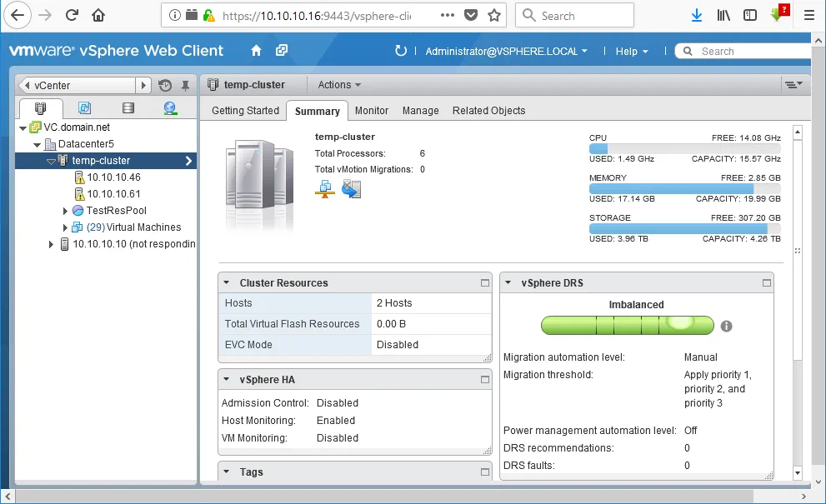
Task: Pin the navigator panel
Action: [185, 85]
